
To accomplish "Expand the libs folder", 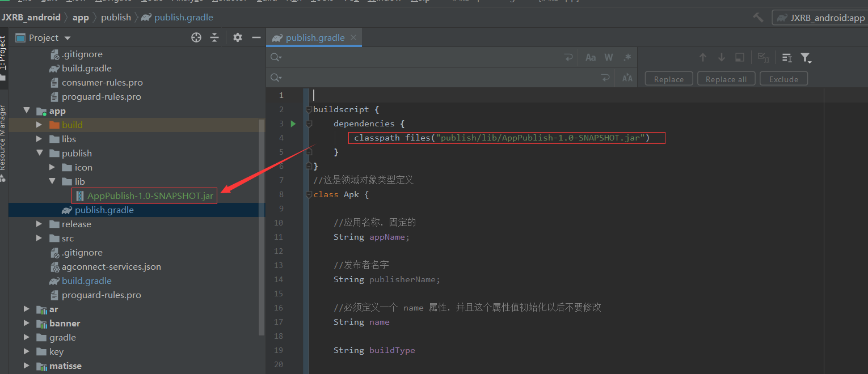I will coord(39,139).
